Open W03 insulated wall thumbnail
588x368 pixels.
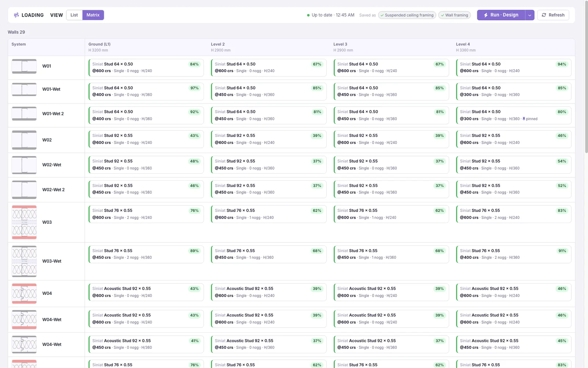coord(24,222)
